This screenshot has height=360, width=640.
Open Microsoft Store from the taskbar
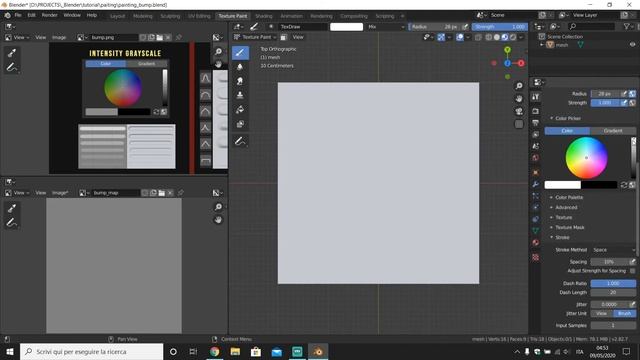click(256, 351)
